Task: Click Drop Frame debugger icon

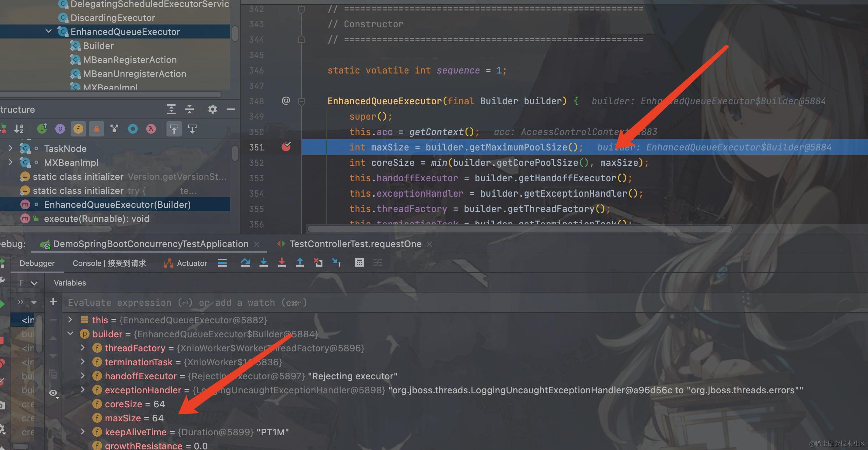Action: pos(318,262)
